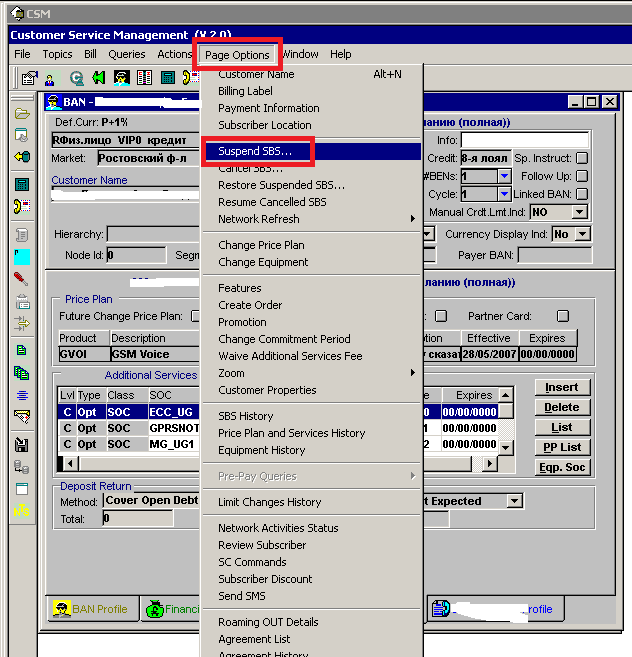The image size is (632, 657).
Task: Open the Queries menu
Action: (x=127, y=54)
